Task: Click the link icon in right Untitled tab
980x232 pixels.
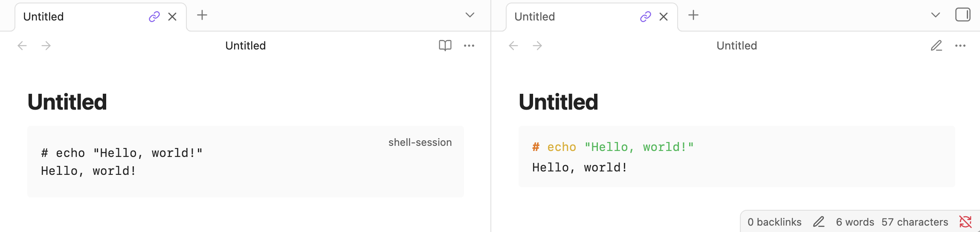Action: (x=645, y=17)
